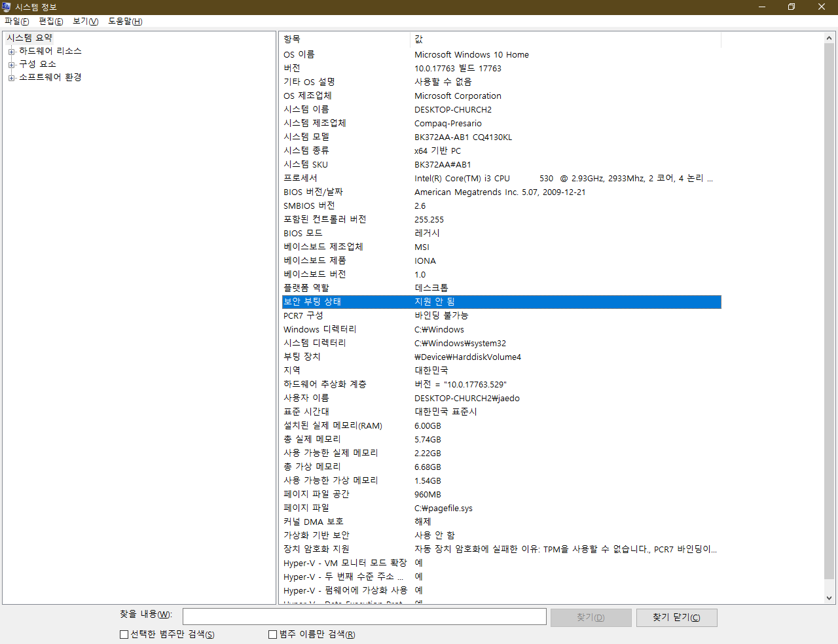Click the 값 column header
838x644 pixels.
(x=566, y=40)
